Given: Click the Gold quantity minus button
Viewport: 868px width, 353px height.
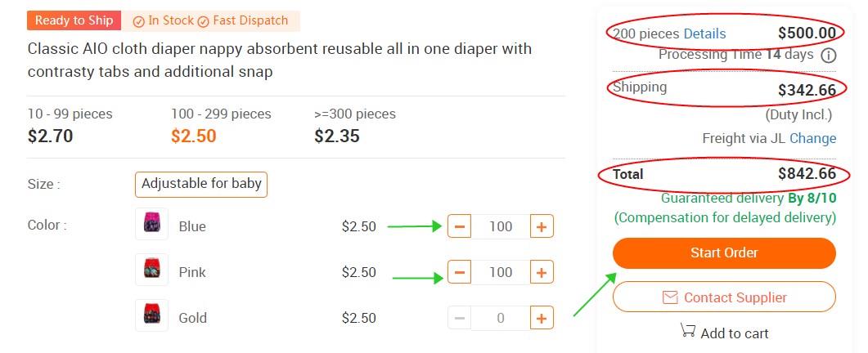Looking at the screenshot, I should (x=460, y=318).
